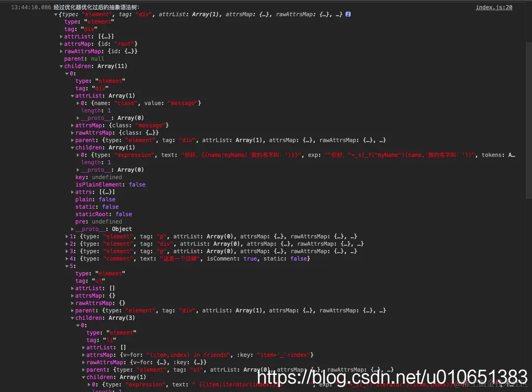Expand attrsMap: {} of ul element

click(x=72, y=296)
